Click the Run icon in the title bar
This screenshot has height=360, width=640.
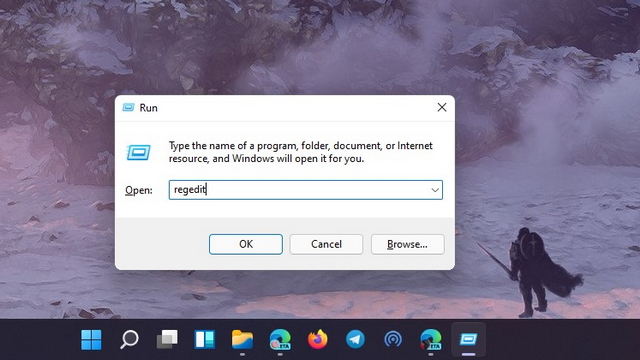(129, 107)
